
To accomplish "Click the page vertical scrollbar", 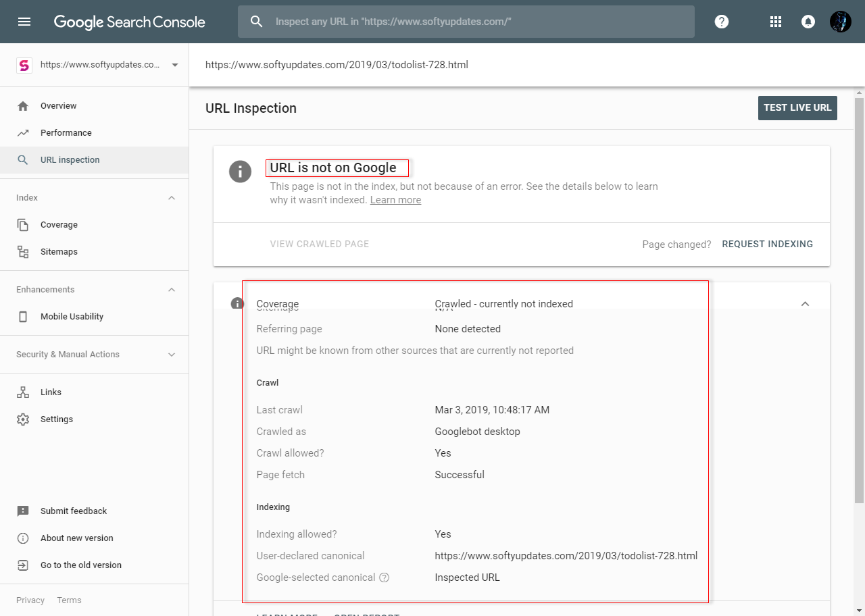I will [860, 301].
